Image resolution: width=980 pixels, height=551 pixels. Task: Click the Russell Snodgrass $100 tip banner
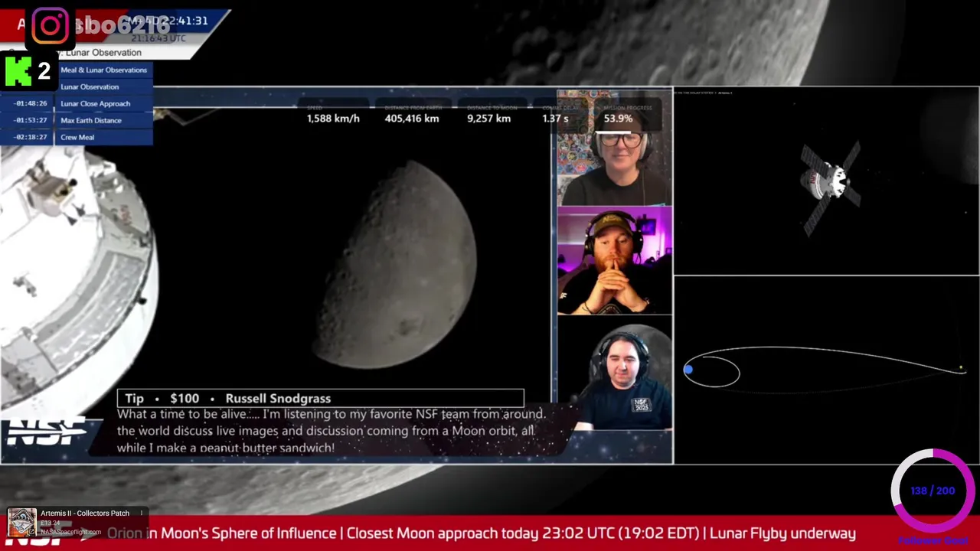tap(321, 398)
